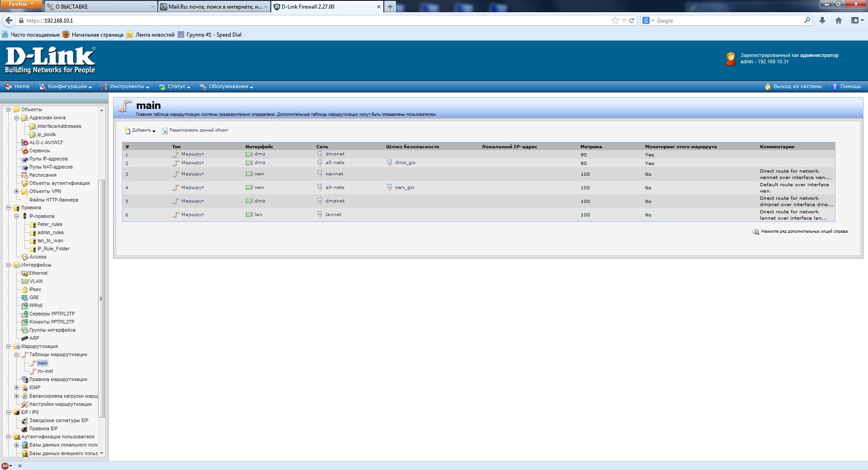Click the wan_gw gateway icon in row 4
This screenshot has width=868, height=470.
pyautogui.click(x=389, y=188)
